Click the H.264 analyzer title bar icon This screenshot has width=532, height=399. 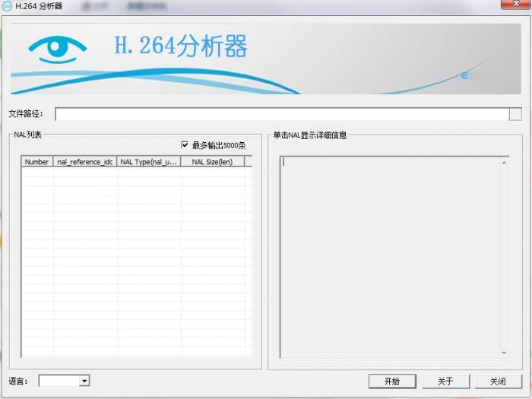click(6, 6)
